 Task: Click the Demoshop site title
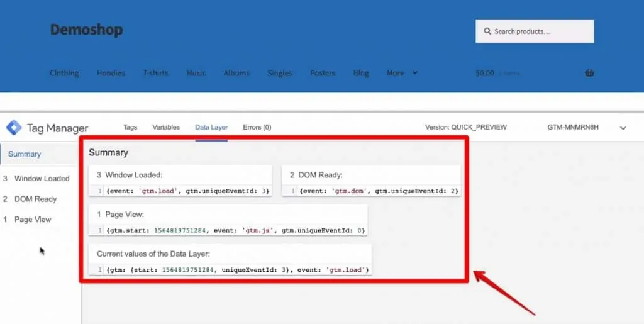tap(87, 30)
